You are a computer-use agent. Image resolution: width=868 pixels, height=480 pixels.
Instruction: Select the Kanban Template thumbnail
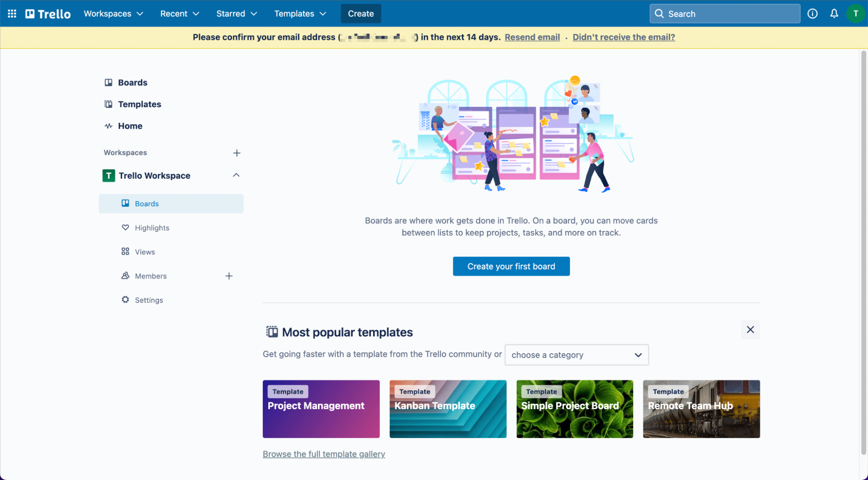tap(448, 409)
